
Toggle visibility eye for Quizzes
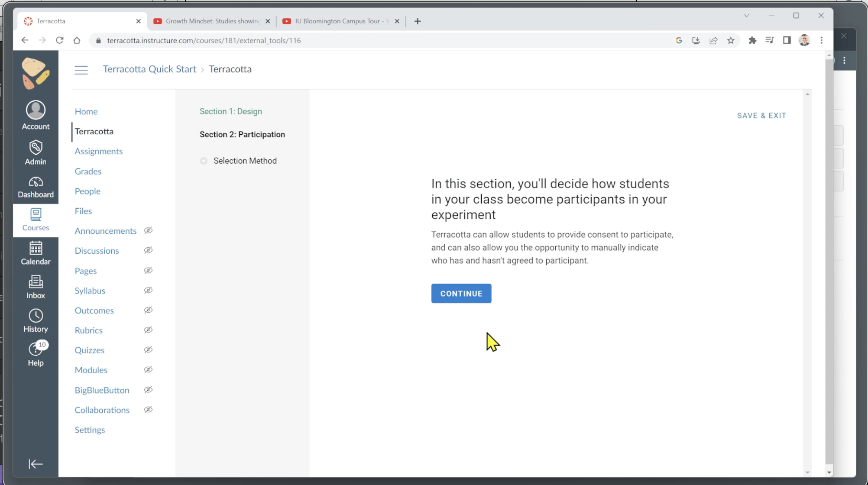148,349
